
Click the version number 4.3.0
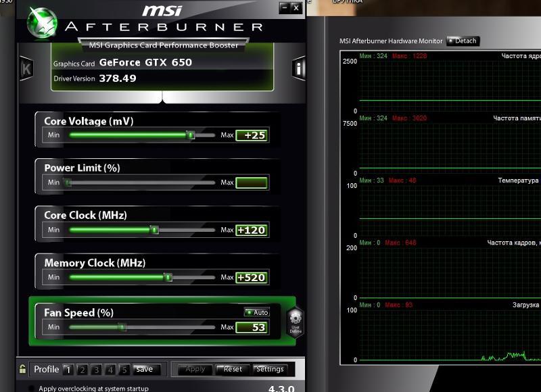[x=281, y=389]
